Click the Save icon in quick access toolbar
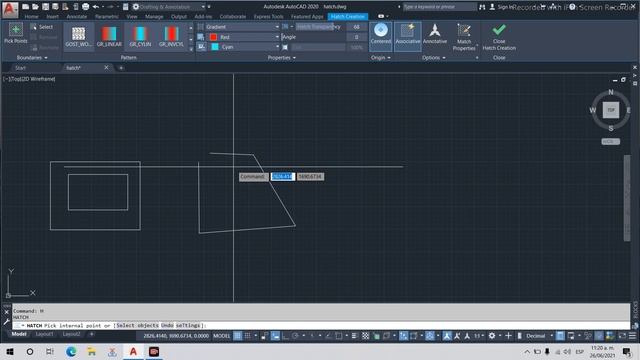The height and width of the screenshot is (360, 640). coord(45,7)
